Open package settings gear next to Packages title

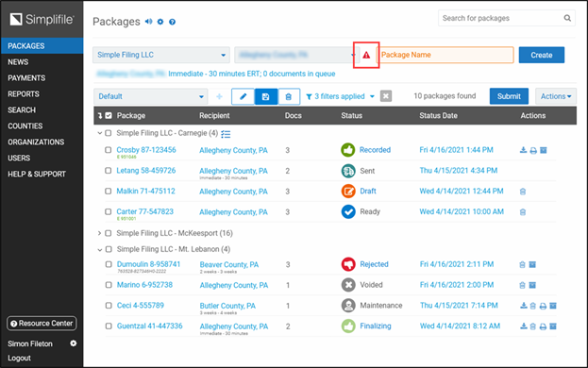click(x=160, y=22)
